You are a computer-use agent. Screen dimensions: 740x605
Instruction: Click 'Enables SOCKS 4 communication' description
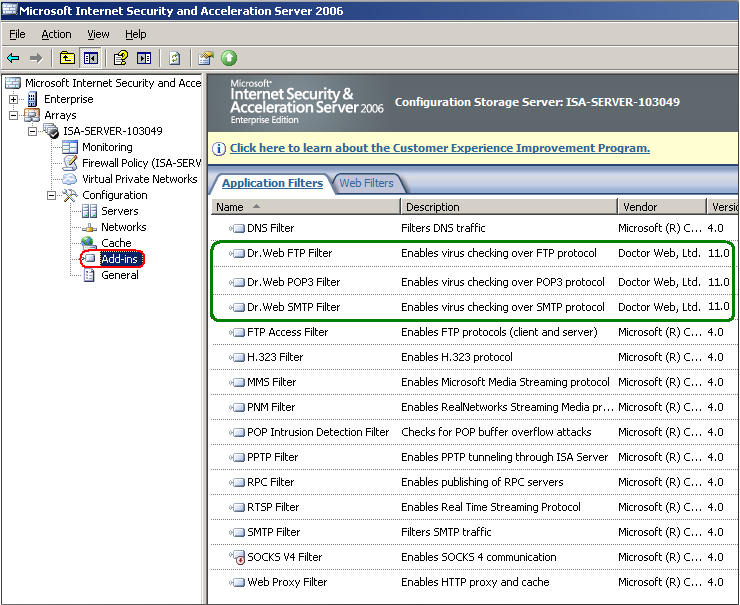[x=479, y=557]
